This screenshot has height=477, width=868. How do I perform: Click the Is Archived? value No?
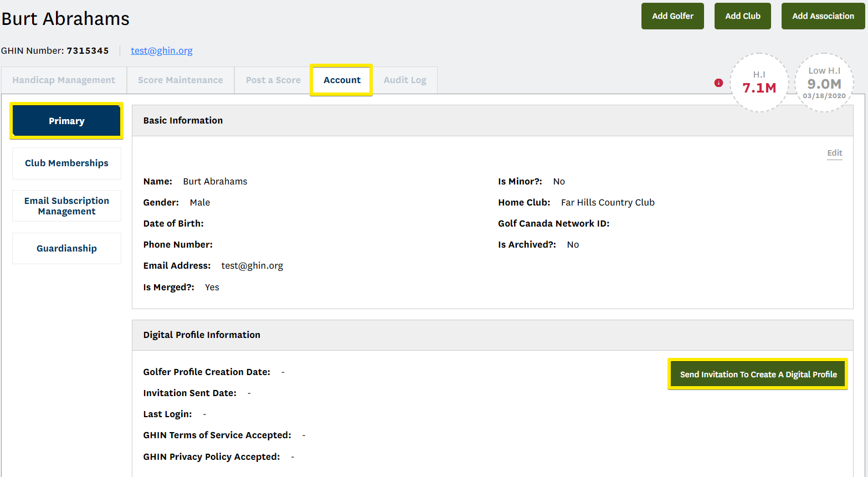(573, 245)
